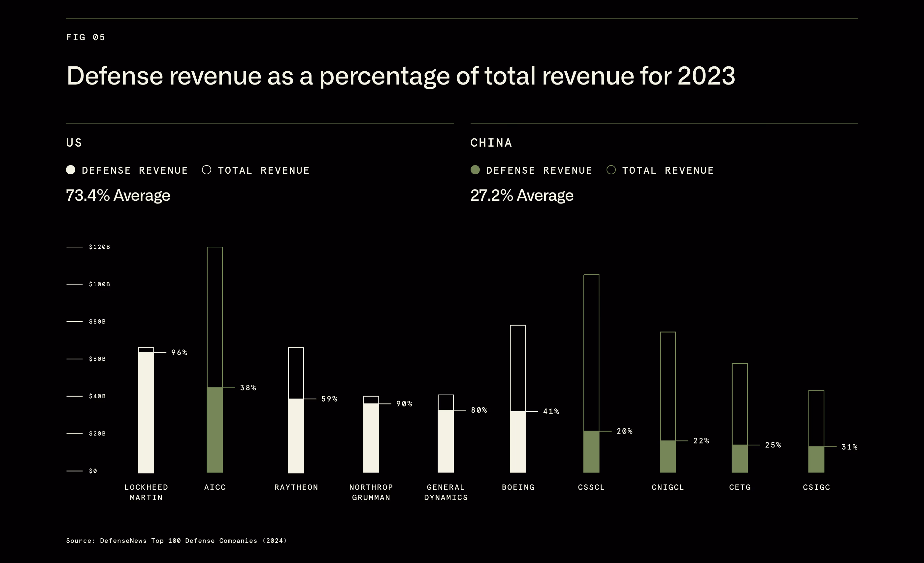Click the "RAYTHEON" company label
The width and height of the screenshot is (924, 563).
pyautogui.click(x=296, y=487)
